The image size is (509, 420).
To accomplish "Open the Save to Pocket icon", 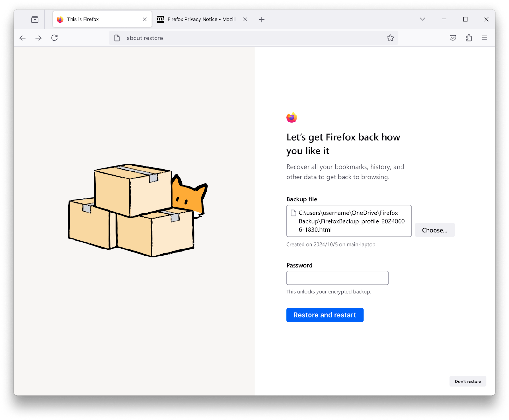I will coord(453,38).
